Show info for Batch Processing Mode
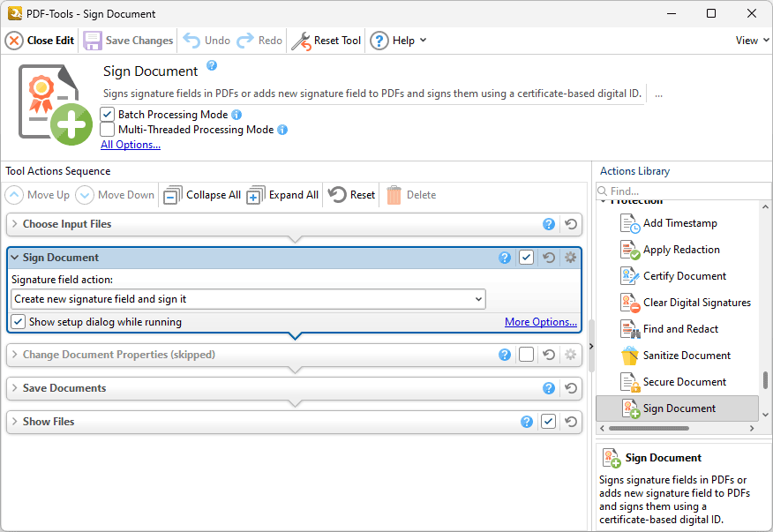 [236, 115]
